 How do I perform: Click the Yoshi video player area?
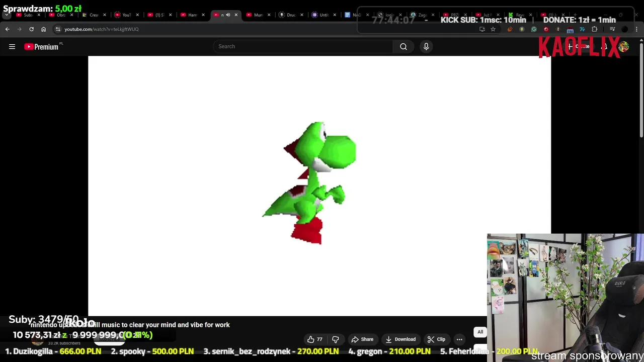click(319, 186)
